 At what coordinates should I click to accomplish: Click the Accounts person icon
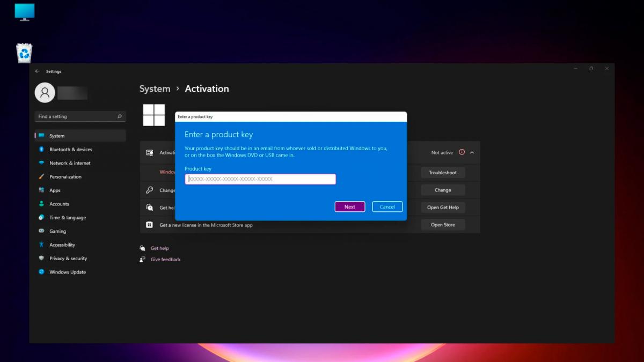(x=41, y=204)
